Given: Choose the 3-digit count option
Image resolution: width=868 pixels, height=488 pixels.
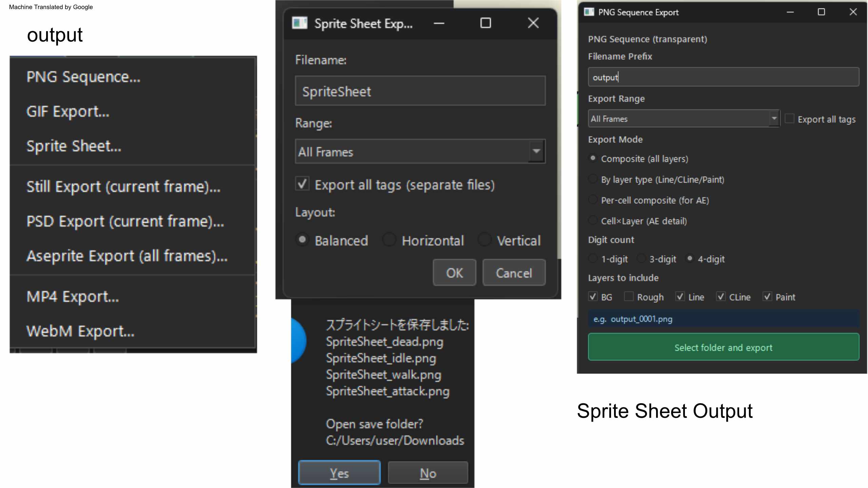Looking at the screenshot, I should (x=641, y=259).
